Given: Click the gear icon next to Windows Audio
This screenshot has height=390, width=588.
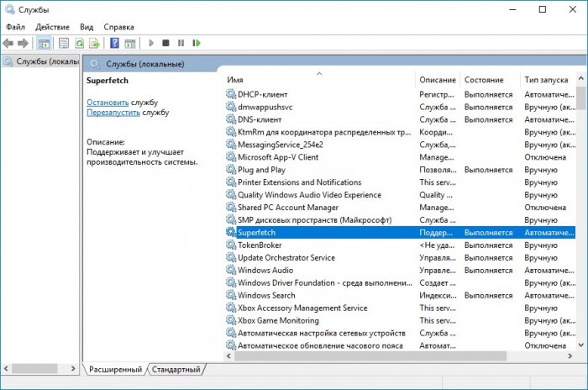Looking at the screenshot, I should click(x=231, y=270).
